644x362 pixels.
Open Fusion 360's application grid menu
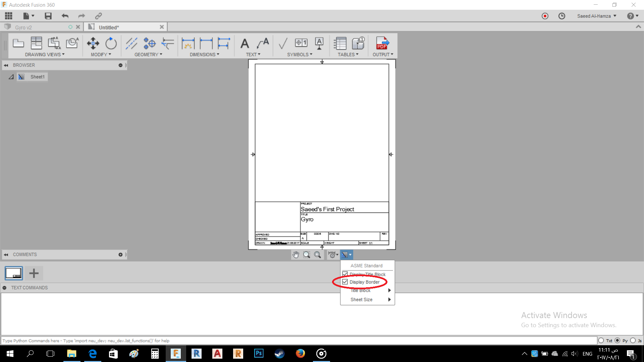8,16
